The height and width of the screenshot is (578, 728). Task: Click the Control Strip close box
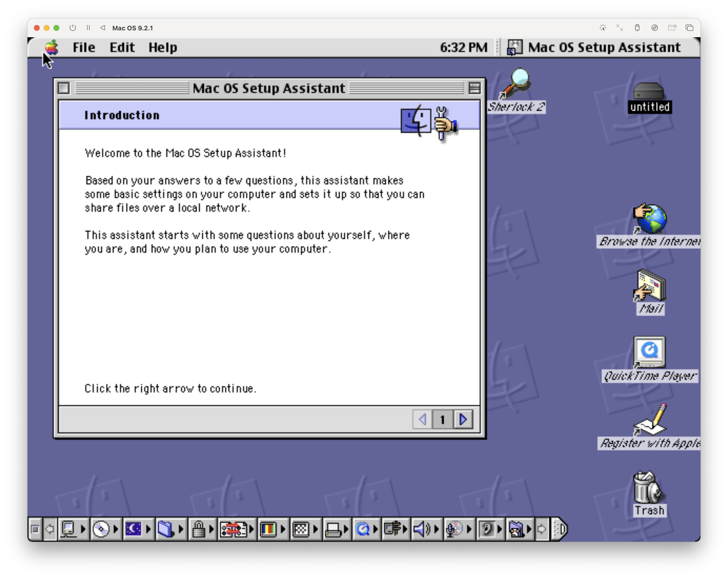coord(35,529)
